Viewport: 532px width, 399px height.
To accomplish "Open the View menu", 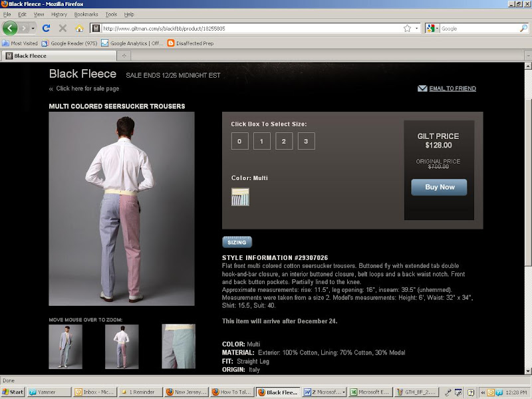I will coord(39,14).
